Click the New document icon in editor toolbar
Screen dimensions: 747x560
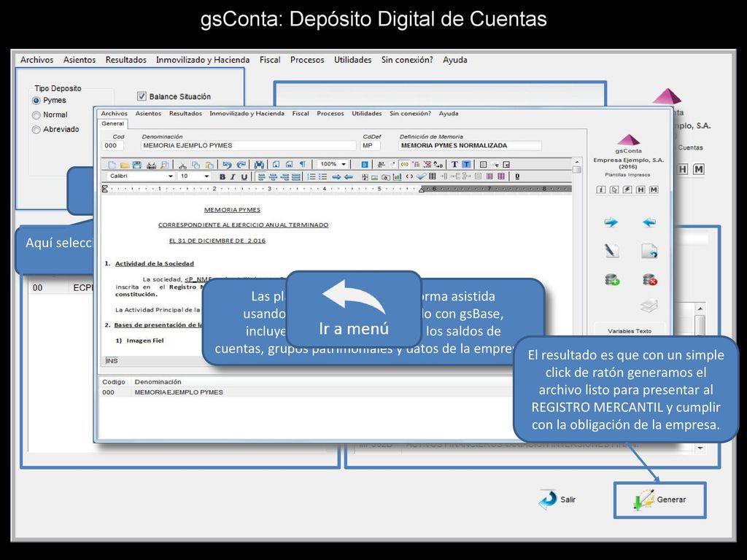112,165
